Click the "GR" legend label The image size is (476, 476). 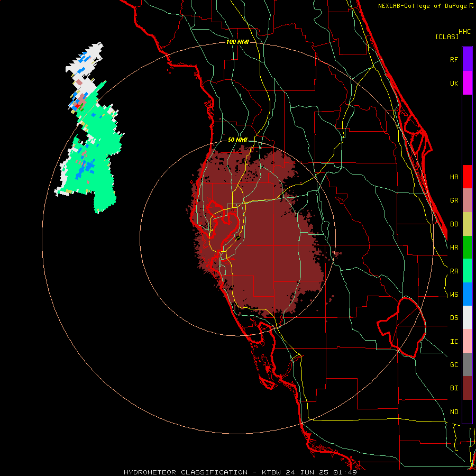pyautogui.click(x=454, y=200)
